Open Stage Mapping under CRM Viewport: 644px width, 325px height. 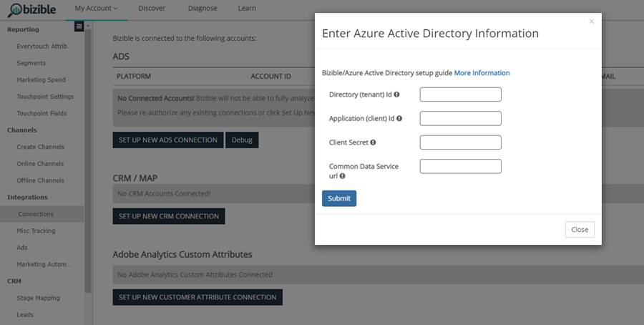tap(38, 298)
